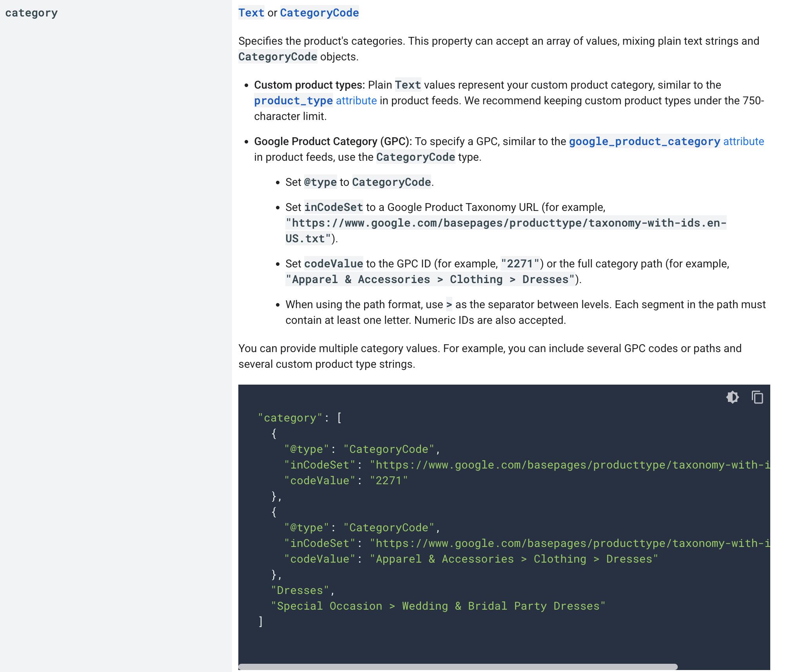Copy the code sample icon
The image size is (802, 672).
tap(757, 397)
